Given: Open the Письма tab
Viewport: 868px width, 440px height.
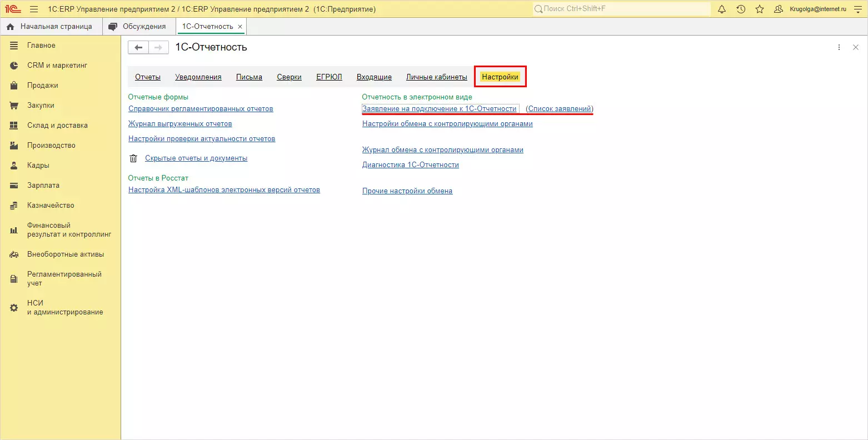Looking at the screenshot, I should 249,77.
